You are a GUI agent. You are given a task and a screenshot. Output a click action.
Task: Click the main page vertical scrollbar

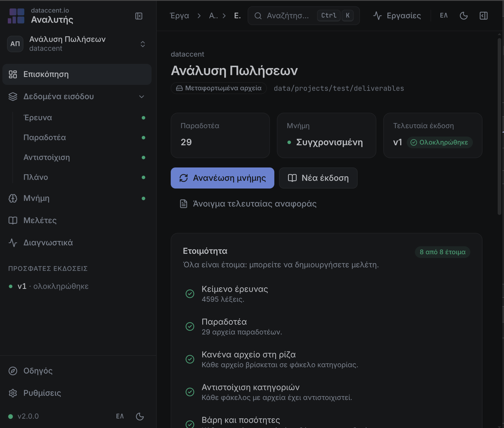pos(499,126)
